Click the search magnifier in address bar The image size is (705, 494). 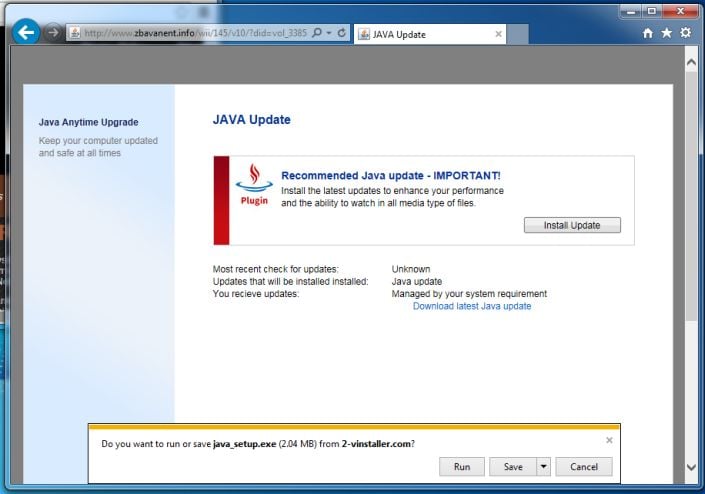pos(317,33)
